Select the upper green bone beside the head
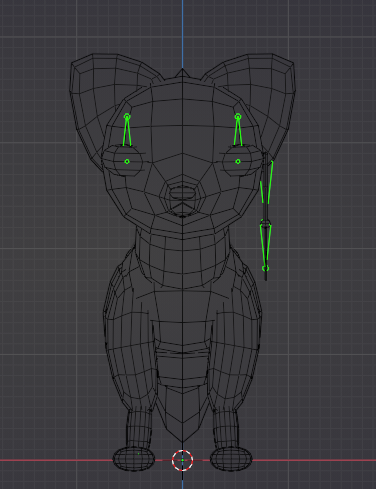The width and height of the screenshot is (376, 489). coord(267,182)
